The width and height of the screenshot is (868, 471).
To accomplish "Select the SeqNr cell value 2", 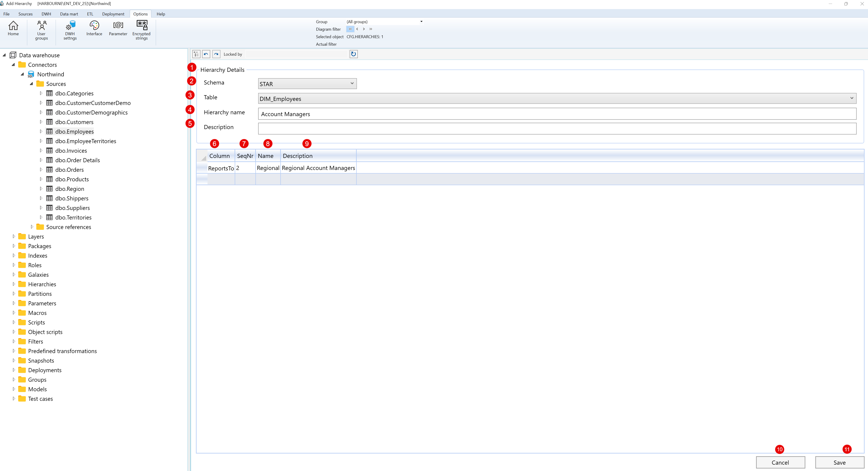I will pyautogui.click(x=245, y=168).
